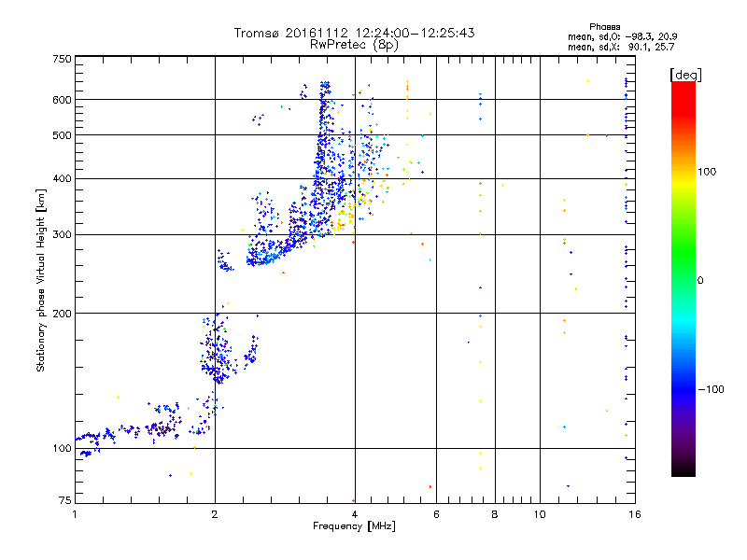This screenshot has height=560, width=747.
Task: Click the colorbar label '0'
Action: [x=700, y=280]
